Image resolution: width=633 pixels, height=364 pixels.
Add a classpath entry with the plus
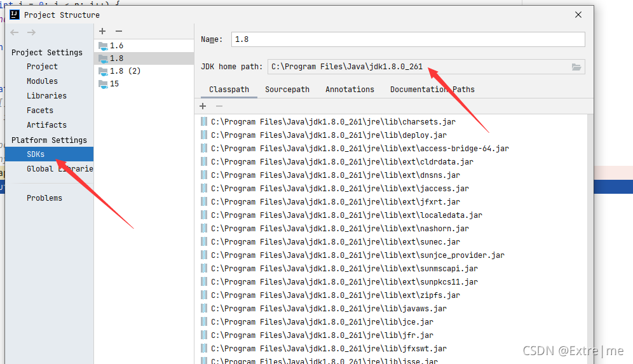(203, 106)
